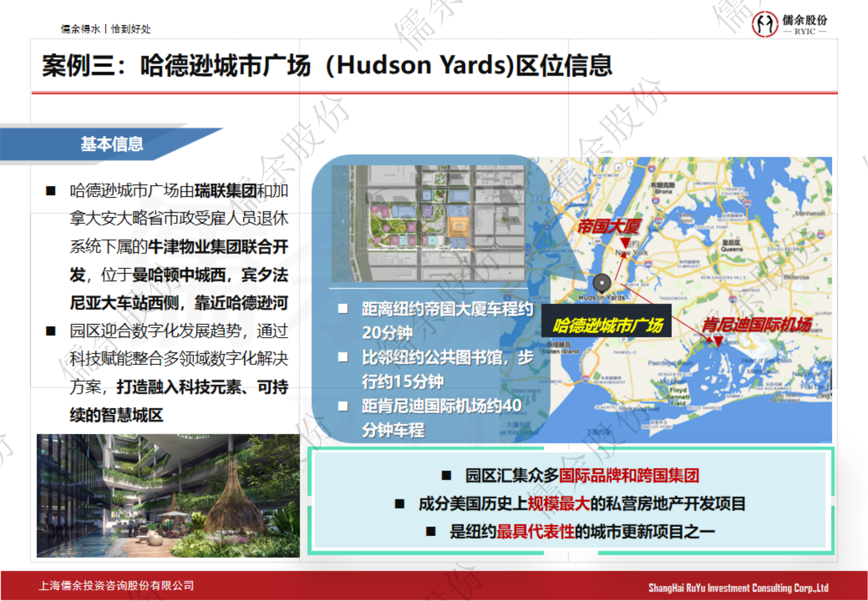Screen dimensions: 868x601
Task: Click the red 国际品牌和跨国集团 text
Action: pos(629,476)
